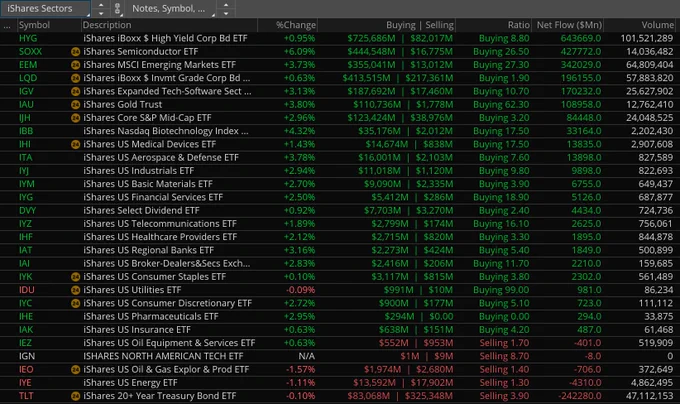Click the ellipsis column header

pos(7,25)
